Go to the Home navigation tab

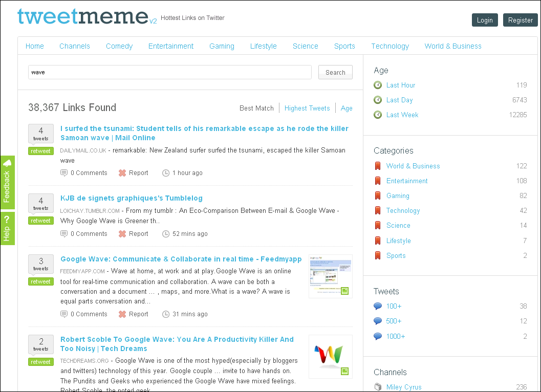click(x=34, y=46)
